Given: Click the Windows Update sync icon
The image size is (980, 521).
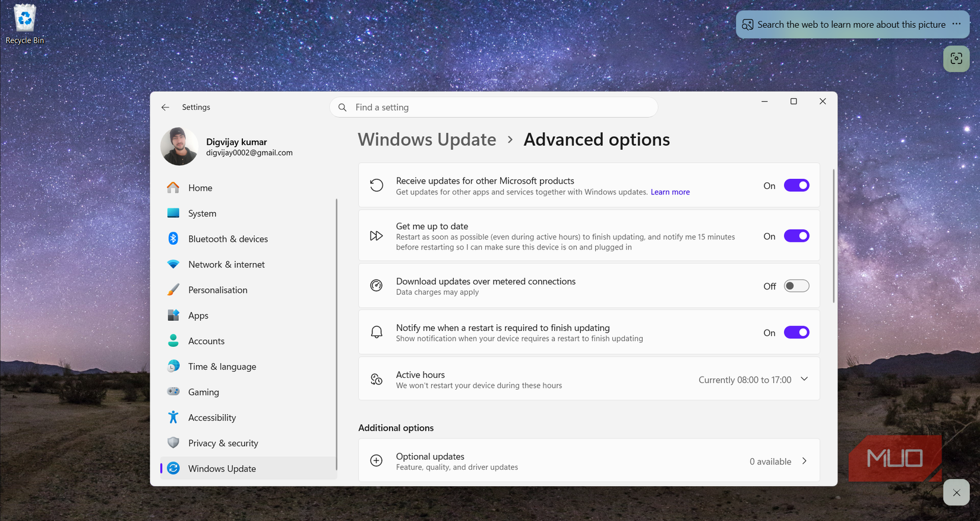Looking at the screenshot, I should pos(173,469).
